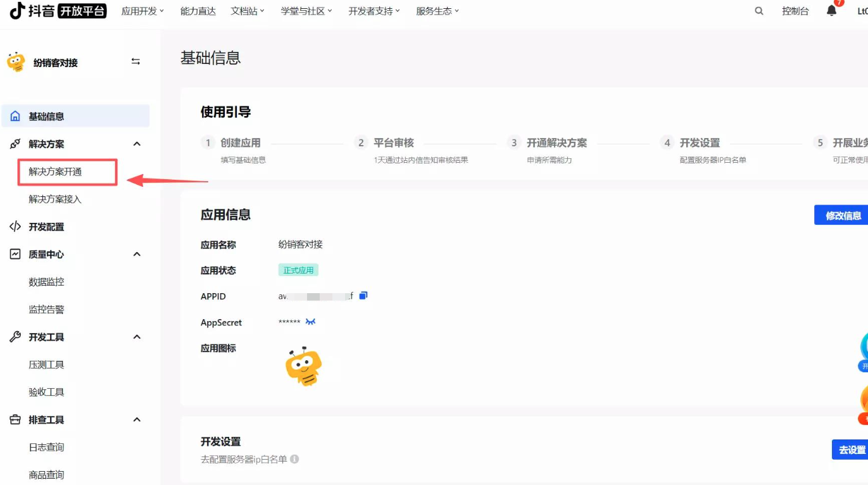This screenshot has height=485, width=868.
Task: Open 开发配置 in the sidebar
Action: [x=46, y=227]
